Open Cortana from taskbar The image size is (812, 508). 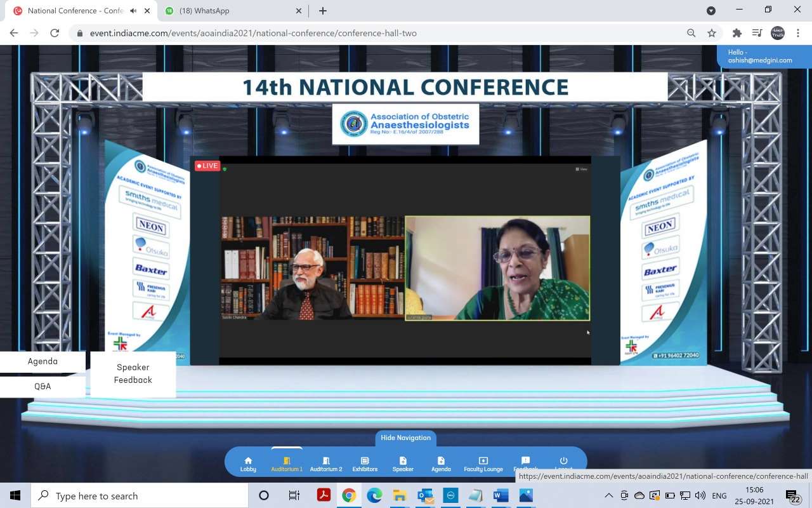pyautogui.click(x=264, y=496)
